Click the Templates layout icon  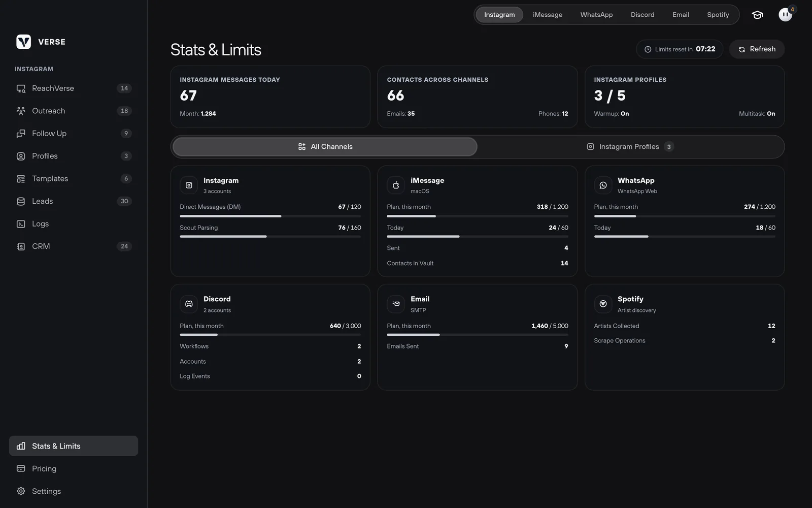click(x=21, y=179)
